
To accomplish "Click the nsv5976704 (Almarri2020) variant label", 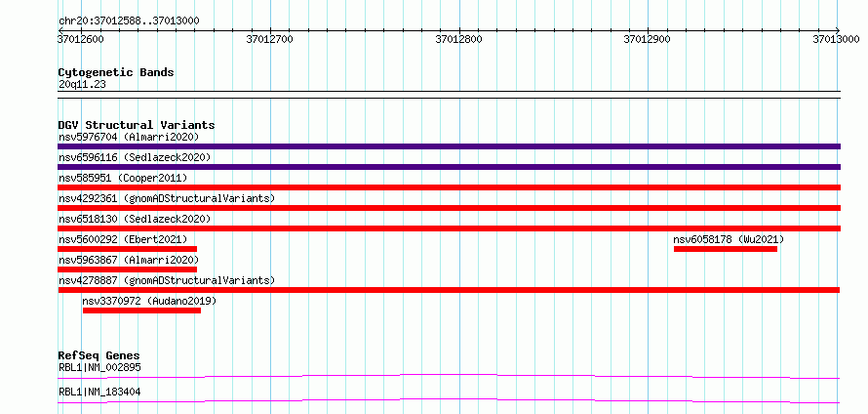I will pyautogui.click(x=129, y=137).
